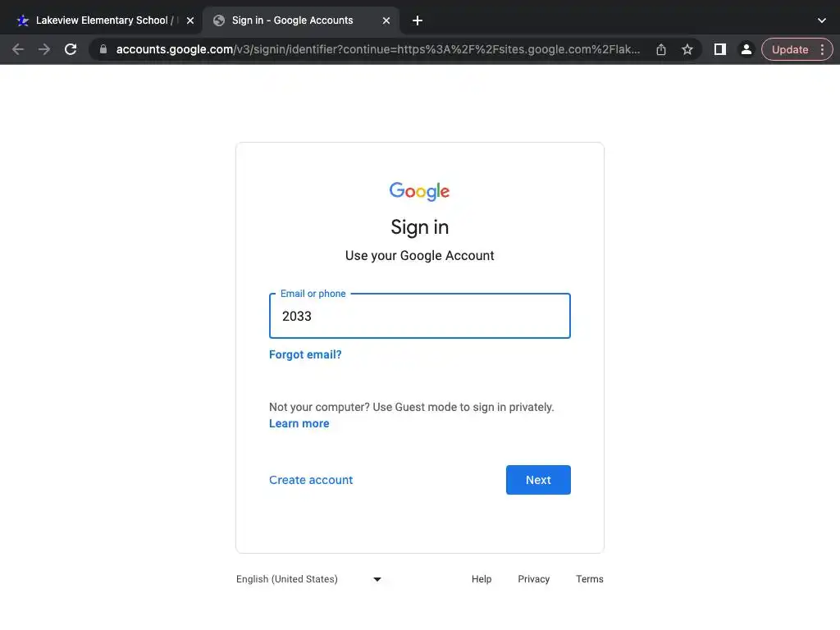
Task: Click 'Use your Google Account' text
Action: 419,256
